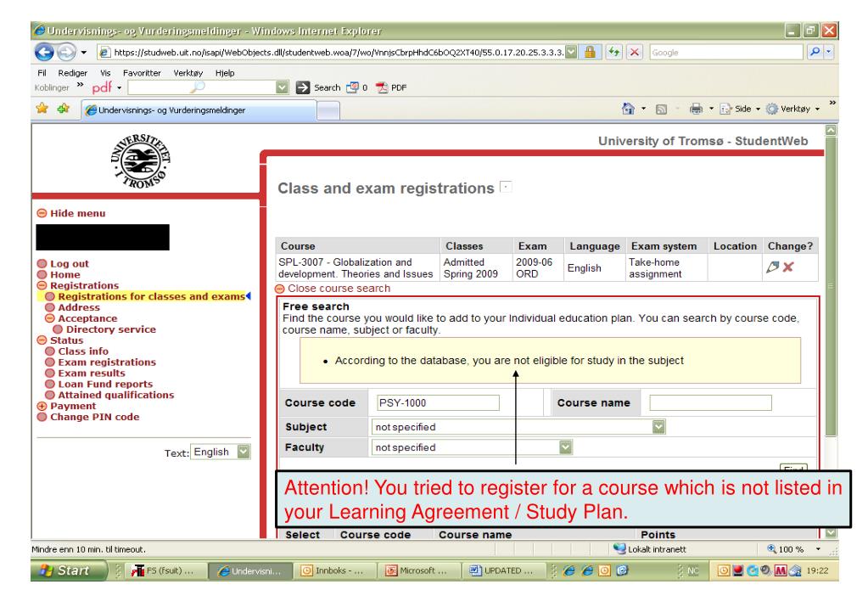The height and width of the screenshot is (601, 868).
Task: Click the security padlock icon
Action: point(590,52)
